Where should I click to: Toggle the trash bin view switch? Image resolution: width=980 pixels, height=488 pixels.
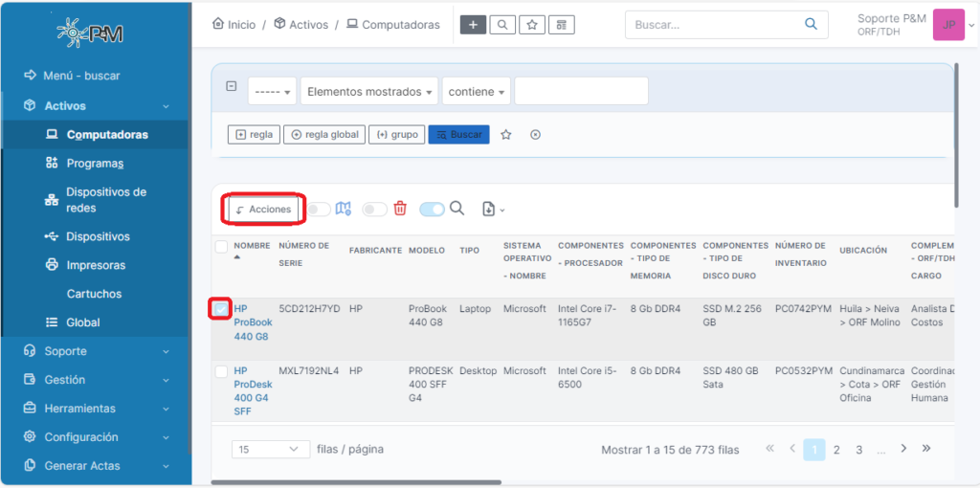pyautogui.click(x=374, y=209)
